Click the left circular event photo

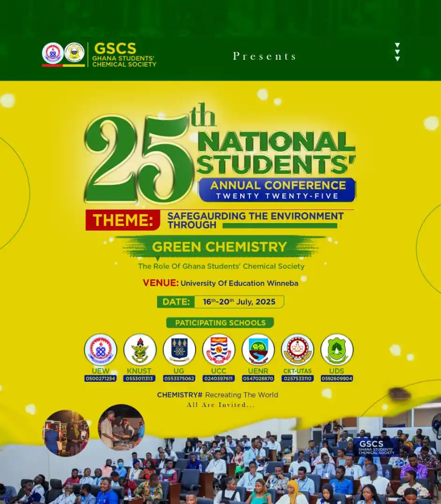point(66,433)
